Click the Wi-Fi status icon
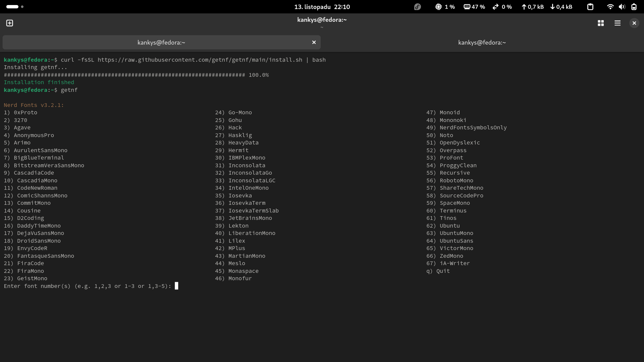The height and width of the screenshot is (362, 644). point(610,7)
